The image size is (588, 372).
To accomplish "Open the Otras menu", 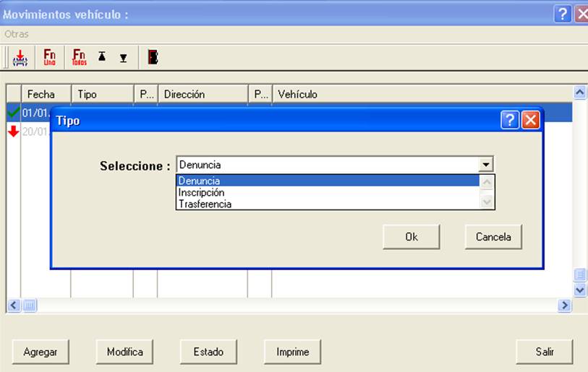I will [17, 34].
